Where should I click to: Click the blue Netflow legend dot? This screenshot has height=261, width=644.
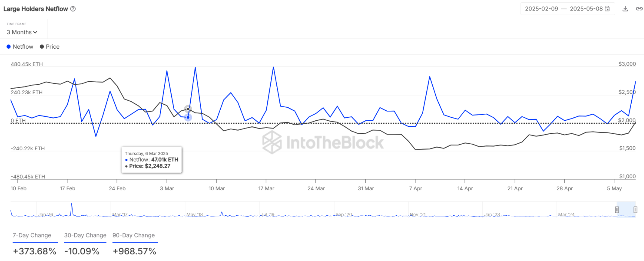click(x=9, y=47)
